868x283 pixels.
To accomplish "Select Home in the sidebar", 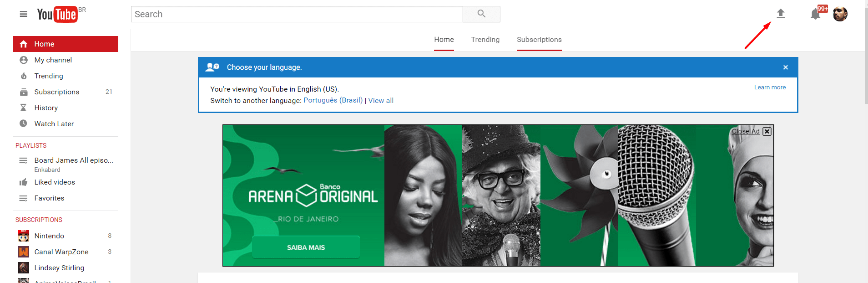I will pos(66,44).
